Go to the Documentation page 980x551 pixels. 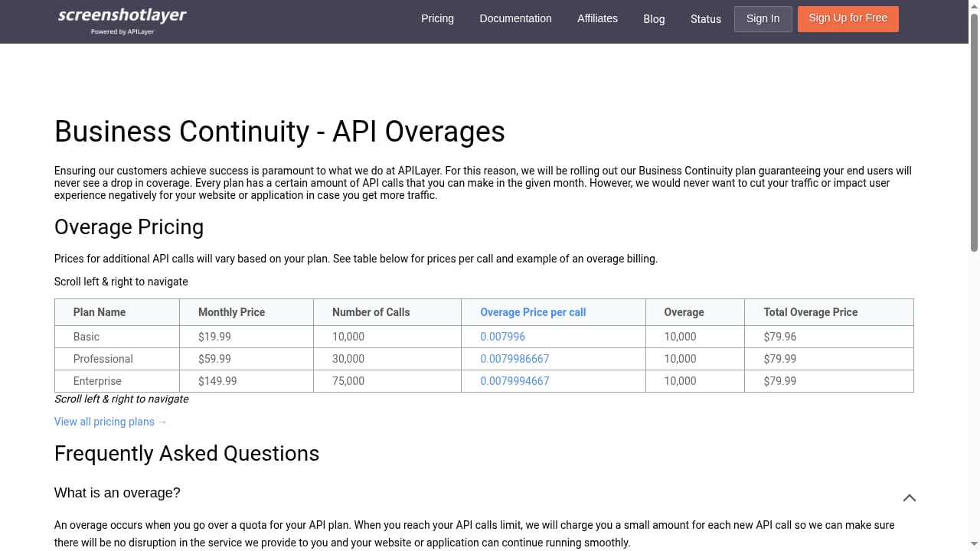tap(515, 18)
